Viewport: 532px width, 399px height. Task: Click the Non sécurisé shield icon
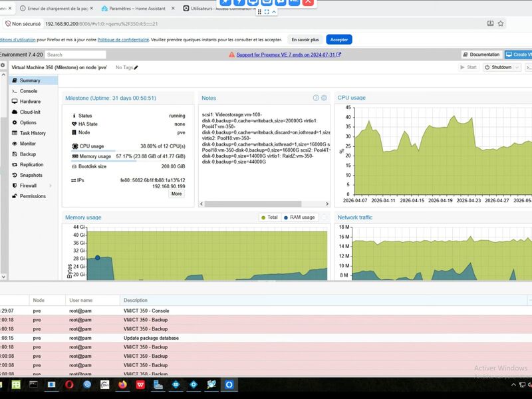click(8, 24)
